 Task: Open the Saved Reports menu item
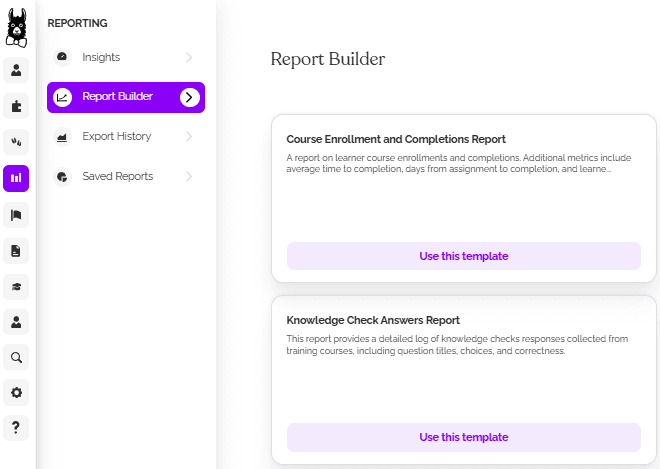coord(126,176)
